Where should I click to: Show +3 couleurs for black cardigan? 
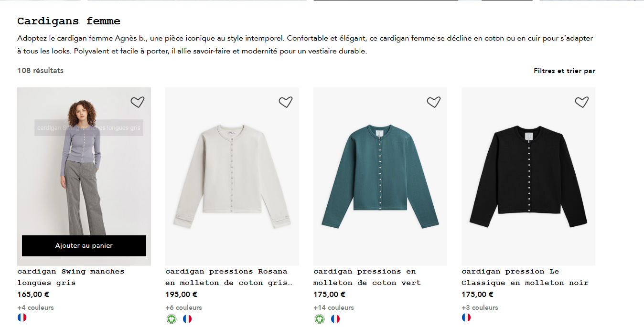point(480,307)
